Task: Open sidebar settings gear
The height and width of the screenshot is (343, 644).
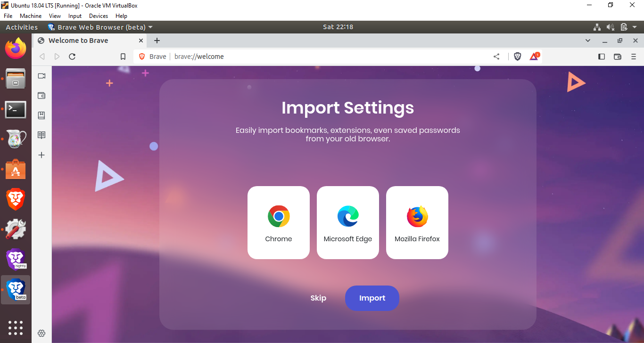Action: click(x=41, y=333)
